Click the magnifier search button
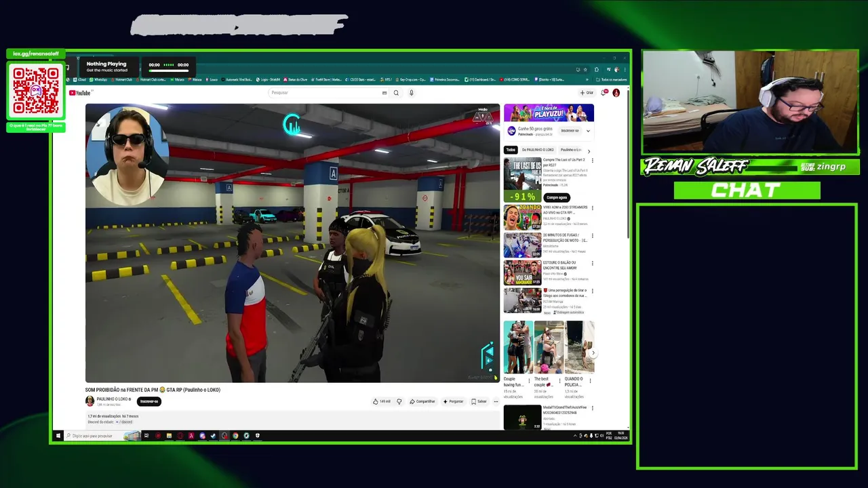Viewport: 868px width, 488px height. [x=396, y=93]
